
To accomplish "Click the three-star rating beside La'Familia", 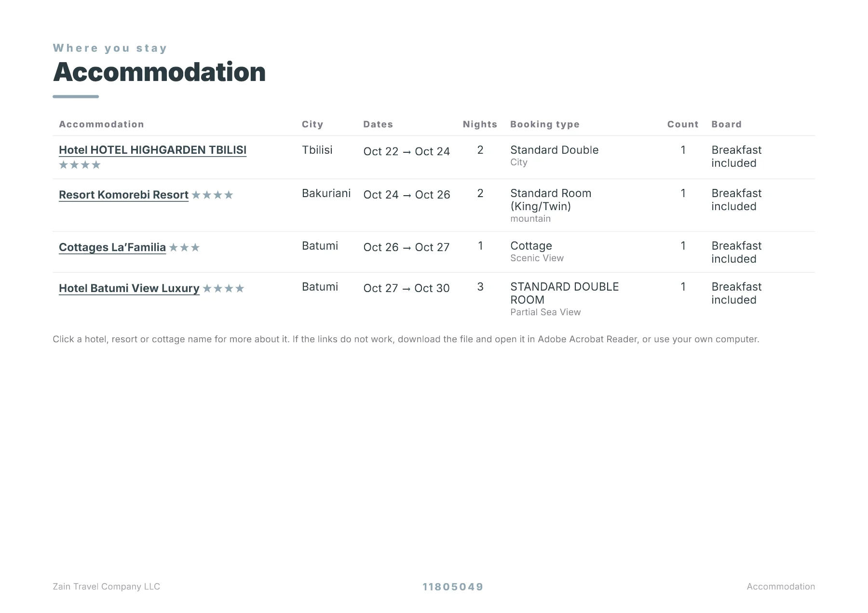I will pos(184,248).
